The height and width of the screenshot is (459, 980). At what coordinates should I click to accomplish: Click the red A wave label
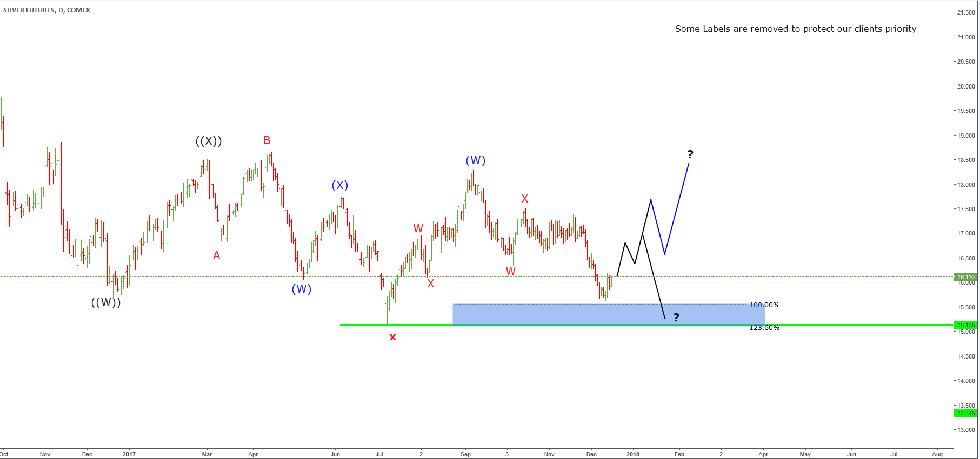click(x=217, y=255)
